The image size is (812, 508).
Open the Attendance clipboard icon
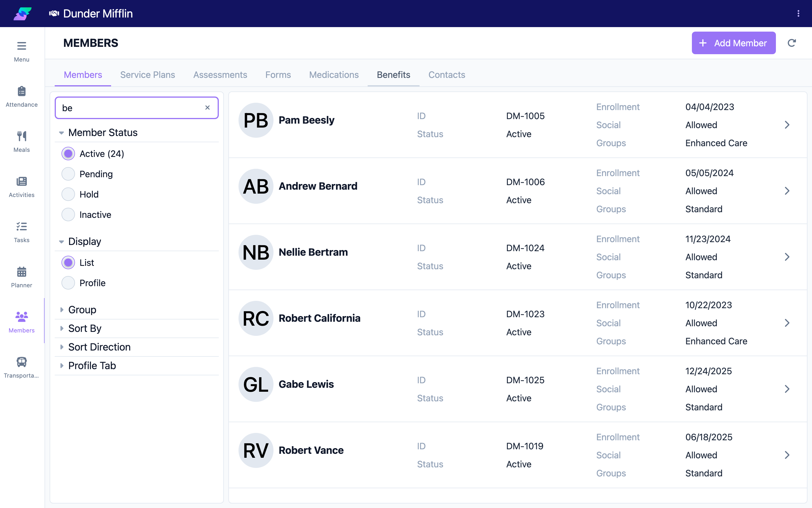pos(21,91)
